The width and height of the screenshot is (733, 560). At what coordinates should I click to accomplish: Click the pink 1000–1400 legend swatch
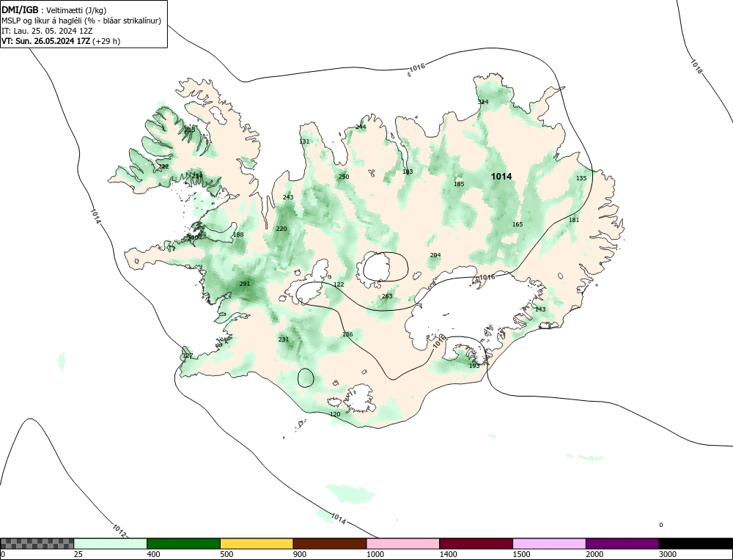point(403,544)
